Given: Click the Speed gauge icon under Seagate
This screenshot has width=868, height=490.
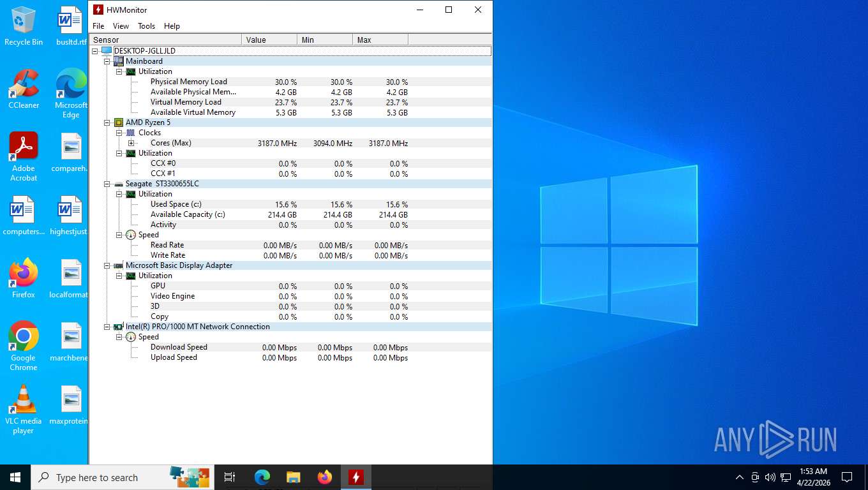Looking at the screenshot, I should coord(131,235).
